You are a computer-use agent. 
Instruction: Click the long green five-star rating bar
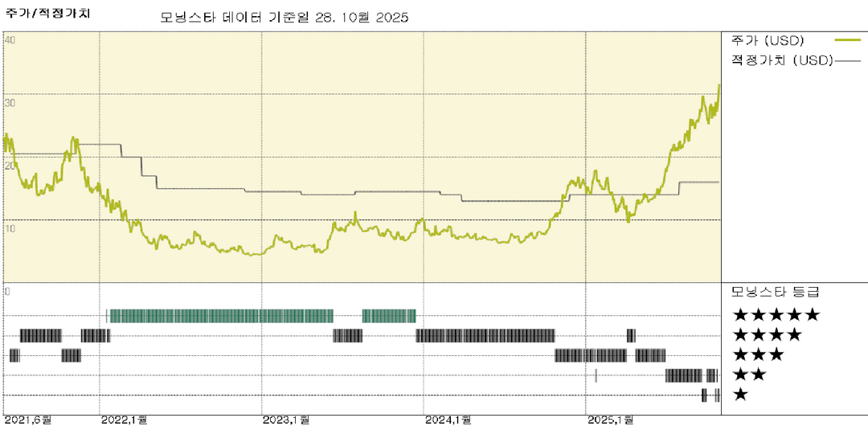(221, 315)
